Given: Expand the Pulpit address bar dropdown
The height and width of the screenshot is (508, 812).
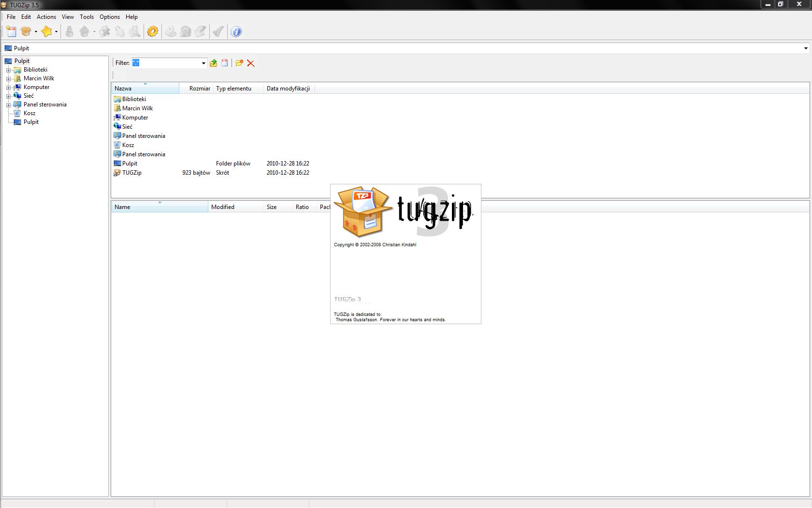Looking at the screenshot, I should click(806, 48).
